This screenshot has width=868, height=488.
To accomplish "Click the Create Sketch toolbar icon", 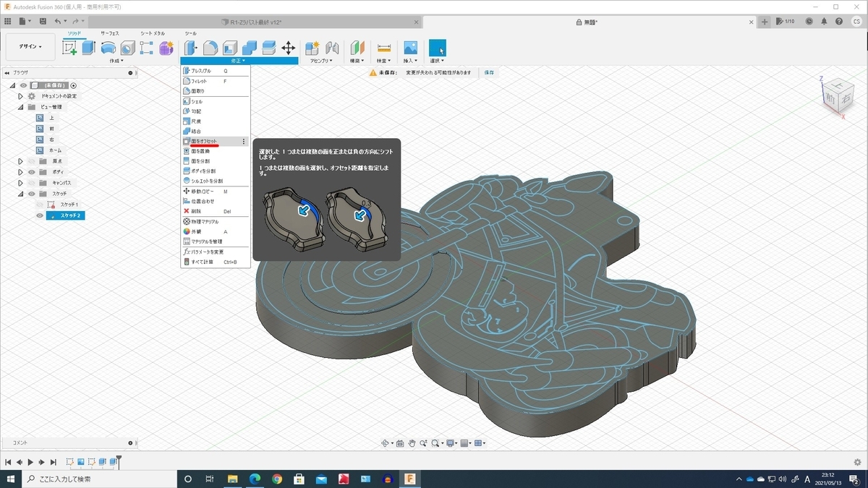I will pos(69,48).
